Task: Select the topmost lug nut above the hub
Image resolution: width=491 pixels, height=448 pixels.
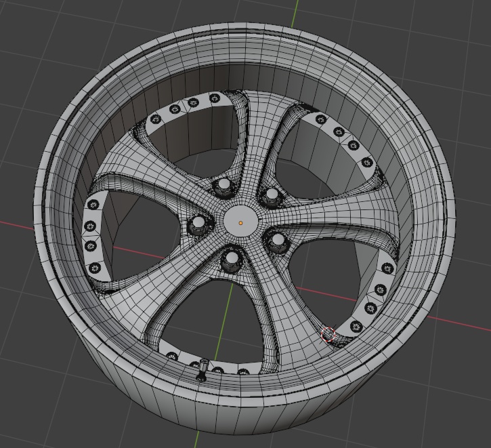Action: (x=224, y=187)
